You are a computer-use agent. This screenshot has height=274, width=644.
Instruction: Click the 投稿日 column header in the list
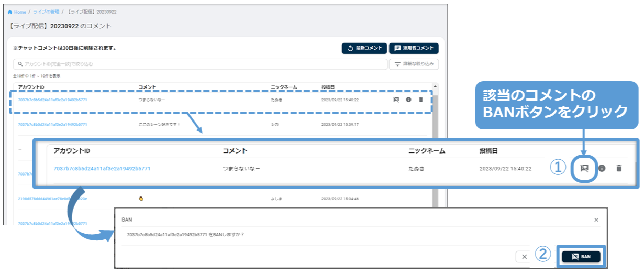(328, 87)
